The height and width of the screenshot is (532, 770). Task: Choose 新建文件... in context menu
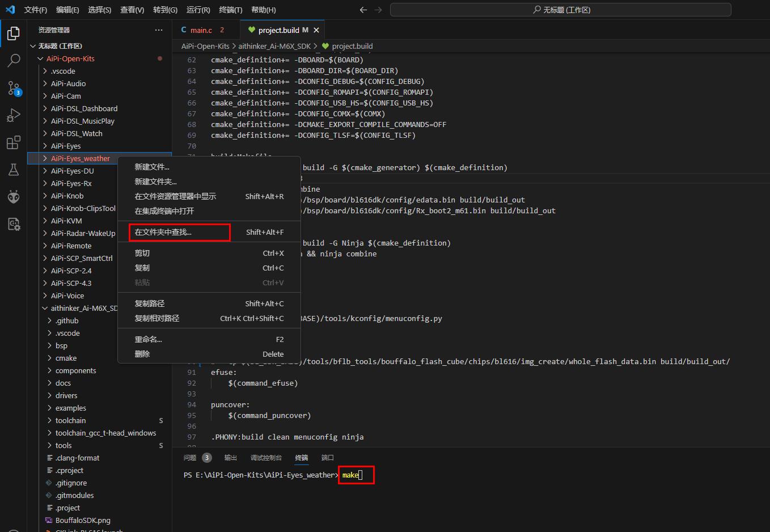pos(209,167)
